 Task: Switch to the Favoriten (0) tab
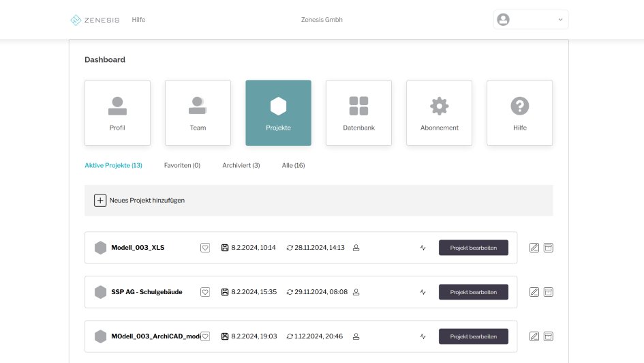click(x=182, y=165)
